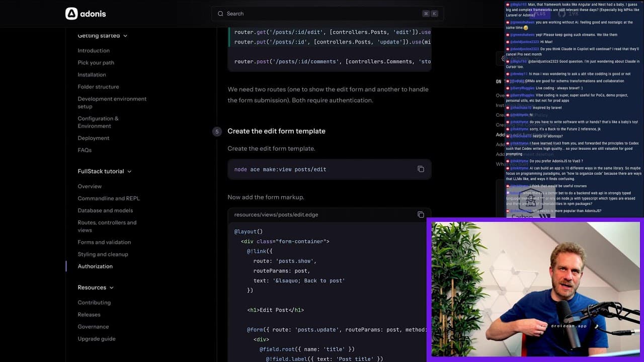
Task: Click 'node ace make:view posts/edit' code line
Action: [x=280, y=169]
